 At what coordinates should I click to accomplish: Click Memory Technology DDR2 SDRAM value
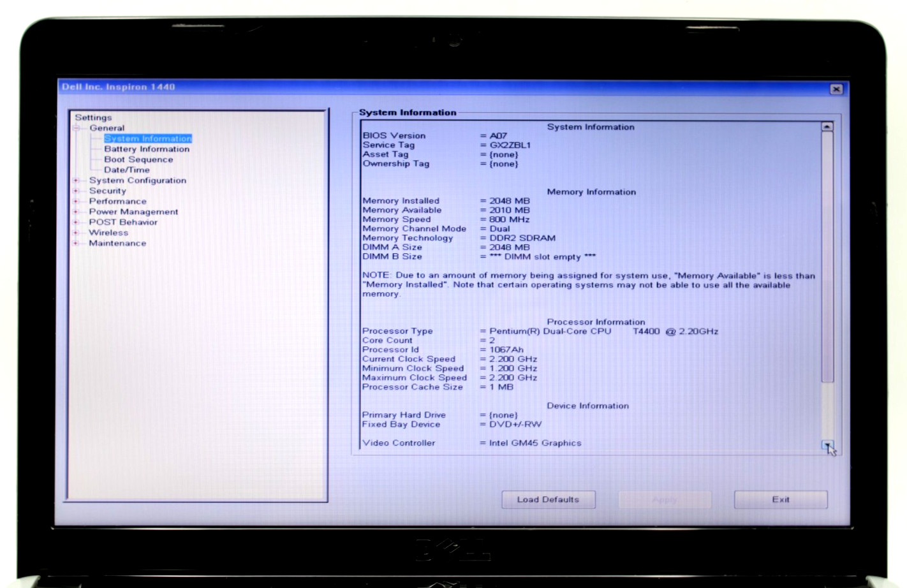522,238
